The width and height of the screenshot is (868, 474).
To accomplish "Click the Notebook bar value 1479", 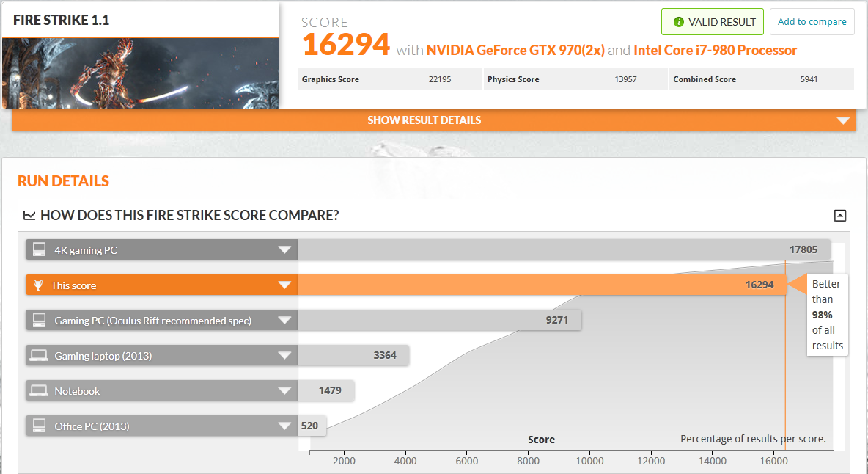I will (330, 391).
